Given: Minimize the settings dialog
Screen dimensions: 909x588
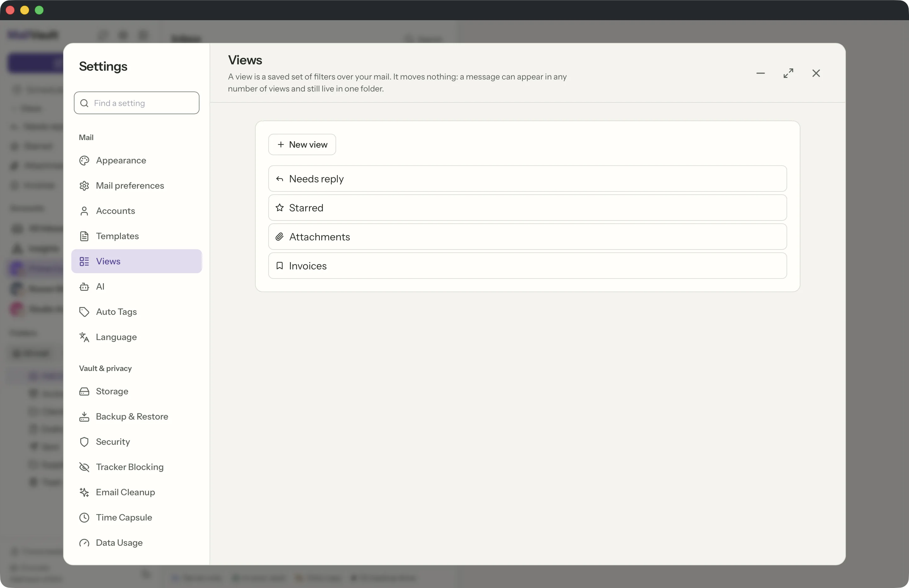Looking at the screenshot, I should click(x=760, y=73).
